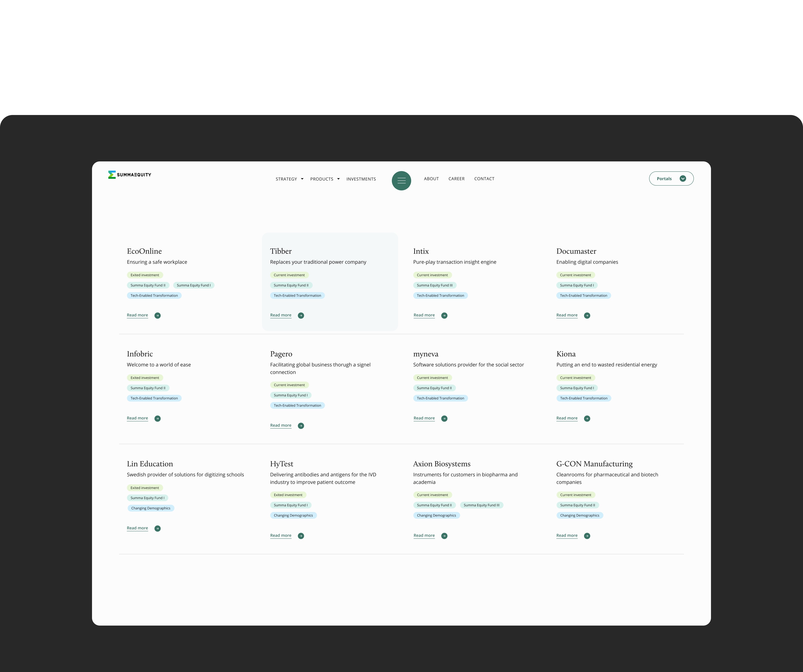The width and height of the screenshot is (803, 672).
Task: Open the green hamburger menu button
Action: pos(401,181)
